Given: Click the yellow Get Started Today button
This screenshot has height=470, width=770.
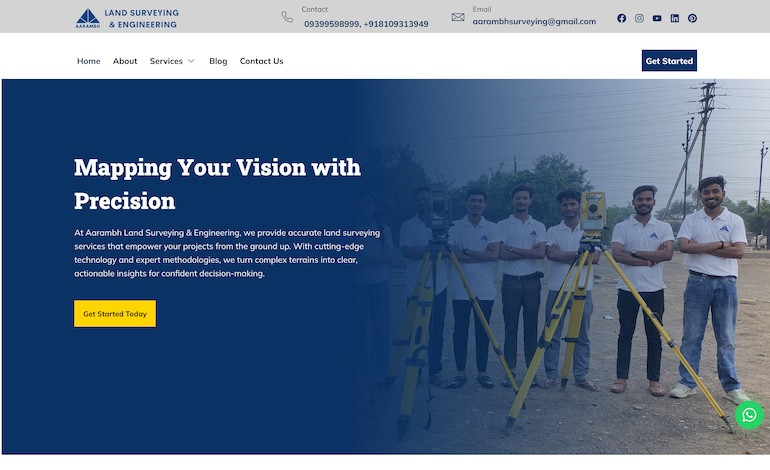Looking at the screenshot, I should pyautogui.click(x=115, y=313).
